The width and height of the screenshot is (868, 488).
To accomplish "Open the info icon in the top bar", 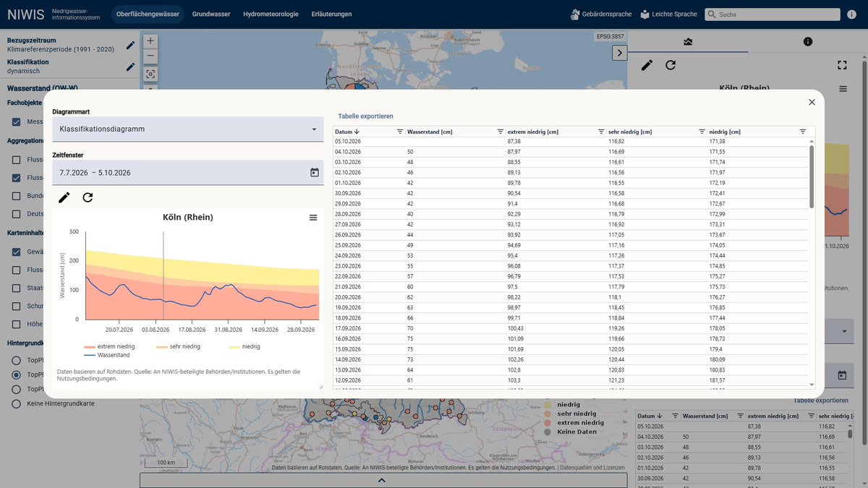I will 851,14.
